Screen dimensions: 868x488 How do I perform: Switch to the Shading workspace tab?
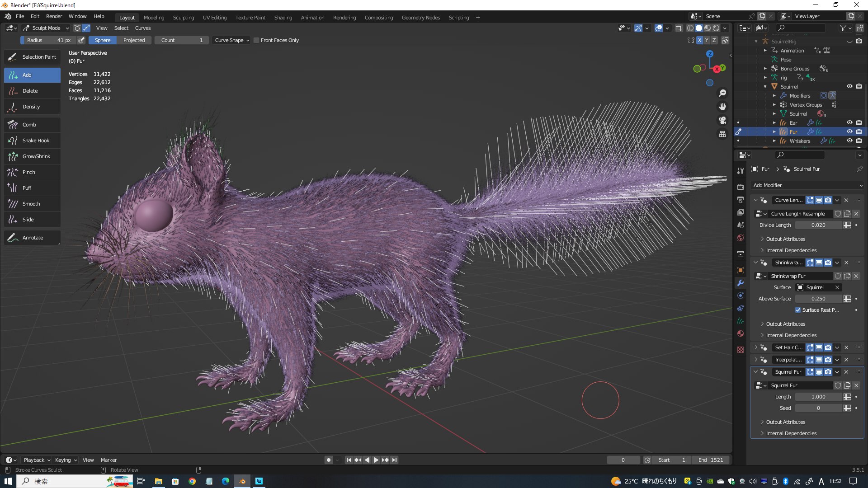click(283, 18)
